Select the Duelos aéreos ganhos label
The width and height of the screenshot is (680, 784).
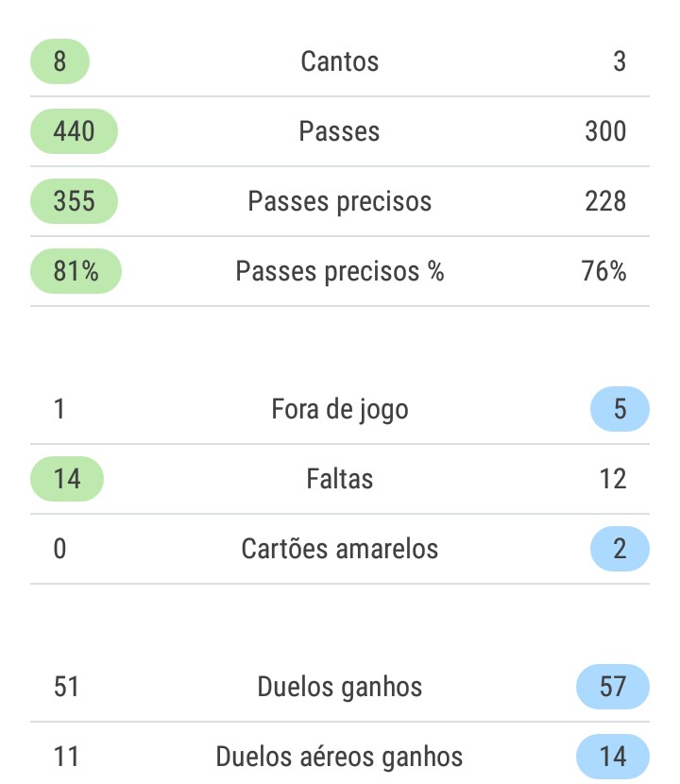coord(340,757)
